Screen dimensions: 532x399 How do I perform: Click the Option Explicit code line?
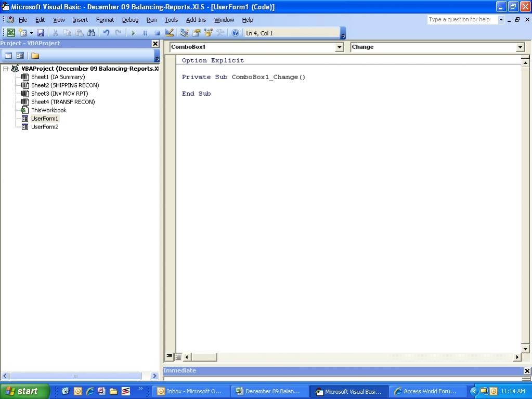click(213, 60)
